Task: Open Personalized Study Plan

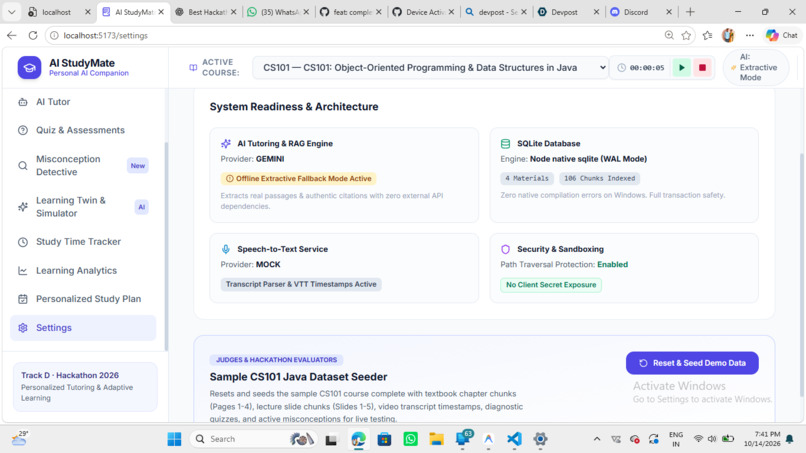Action: (83, 299)
